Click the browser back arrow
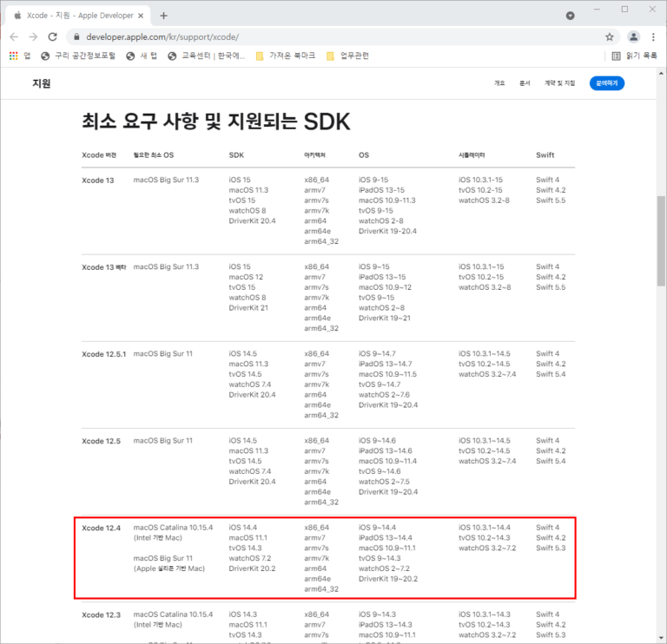This screenshot has width=667, height=644. click(14, 37)
